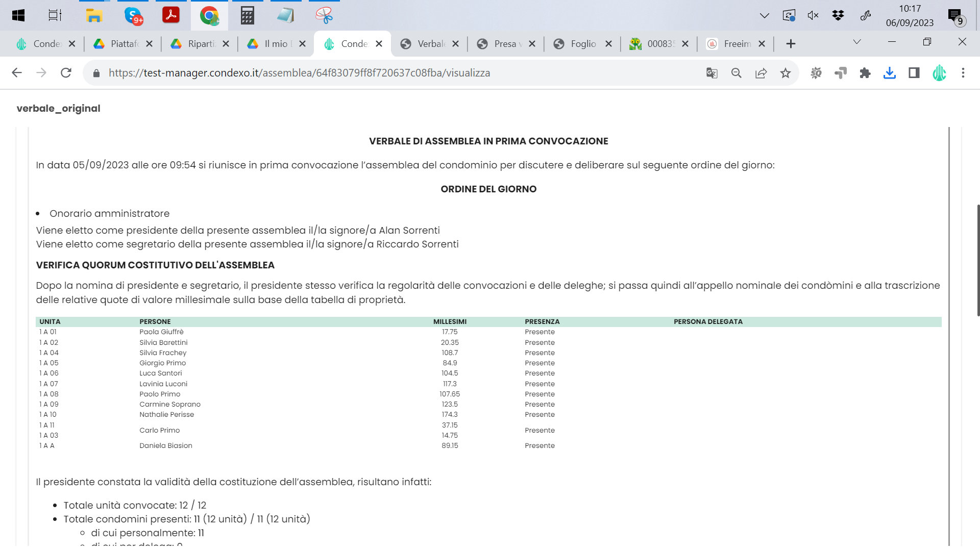The width and height of the screenshot is (980, 551).
Task: Open the zoom magnifier in the address bar
Action: [736, 73]
